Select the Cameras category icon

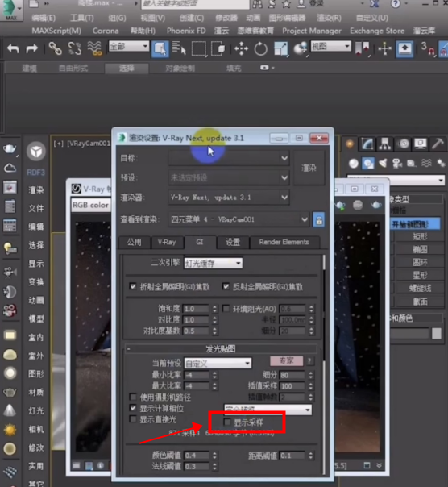point(397,164)
